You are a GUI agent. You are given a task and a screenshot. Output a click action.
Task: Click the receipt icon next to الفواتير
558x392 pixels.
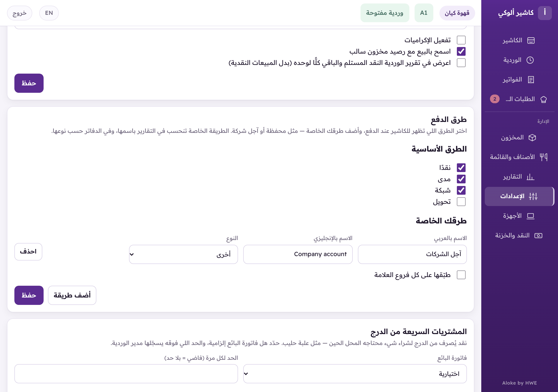(531, 80)
